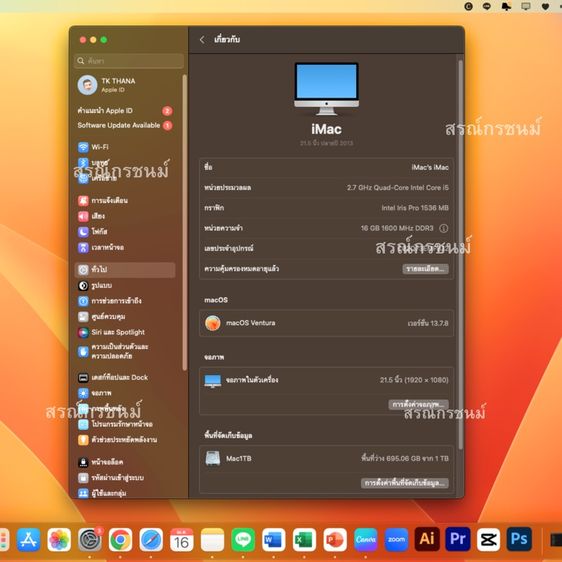Open Focus moon icon settings
Screen dimensions: 562x562
[x=92, y=232]
